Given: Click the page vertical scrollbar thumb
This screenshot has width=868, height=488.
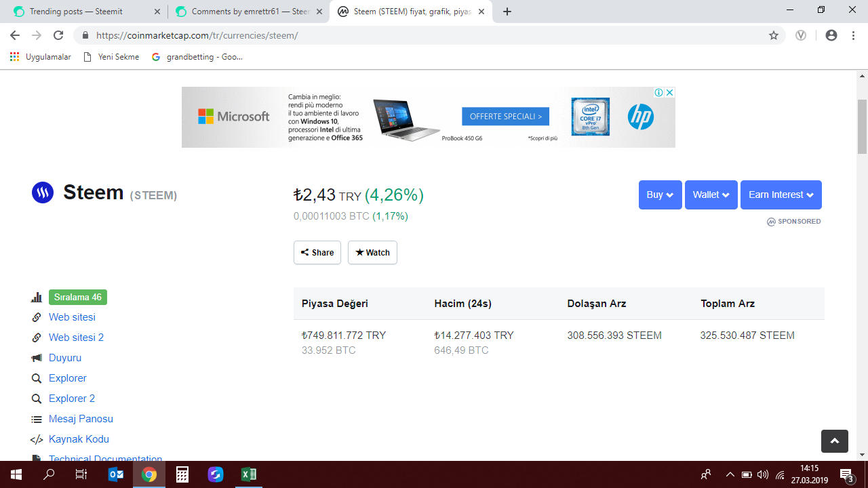Looking at the screenshot, I should point(863,127).
